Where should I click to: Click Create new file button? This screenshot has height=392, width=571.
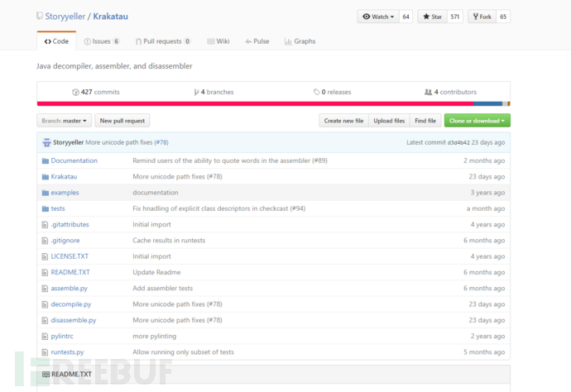(x=343, y=121)
